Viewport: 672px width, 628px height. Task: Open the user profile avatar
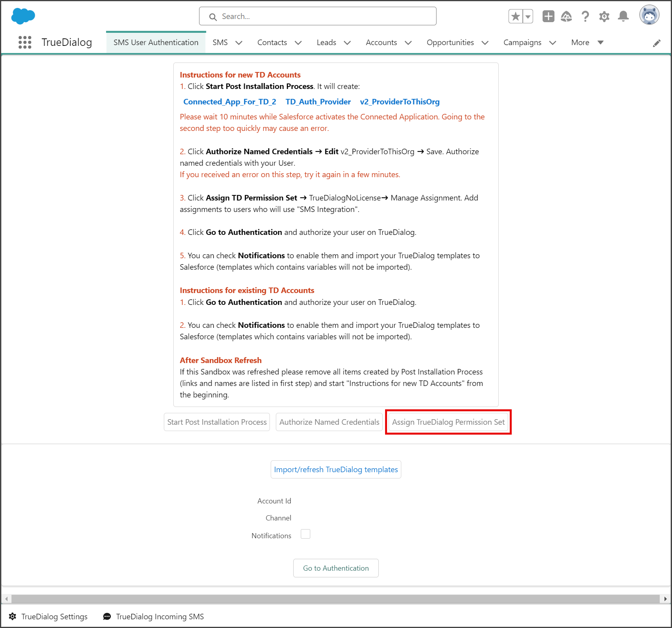coord(649,15)
